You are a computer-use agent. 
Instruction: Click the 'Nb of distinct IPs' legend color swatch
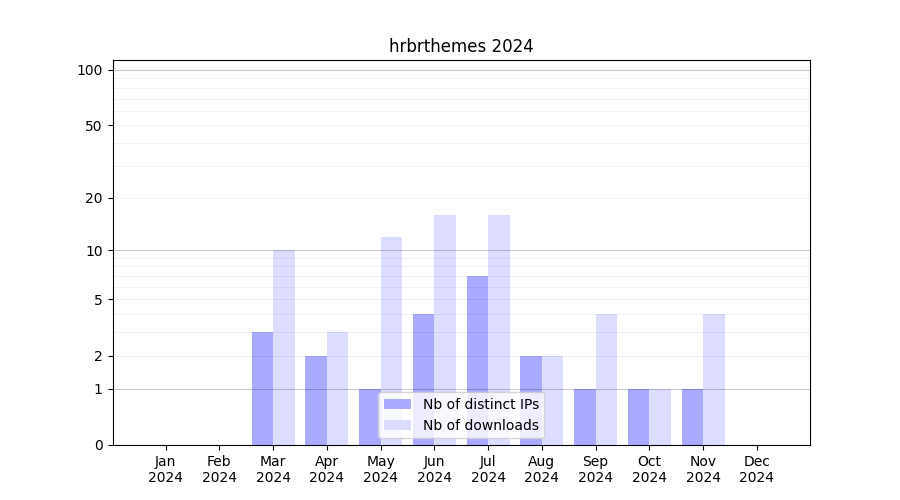click(397, 404)
